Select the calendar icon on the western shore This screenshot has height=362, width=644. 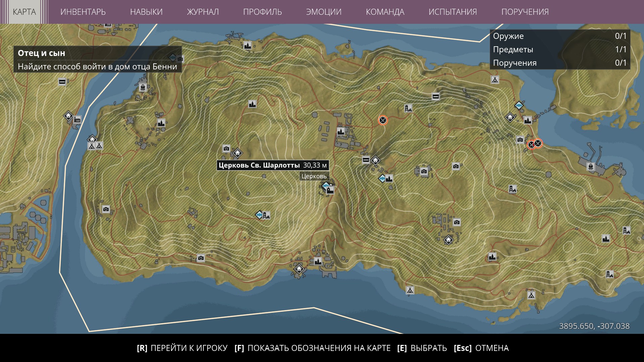tap(77, 120)
